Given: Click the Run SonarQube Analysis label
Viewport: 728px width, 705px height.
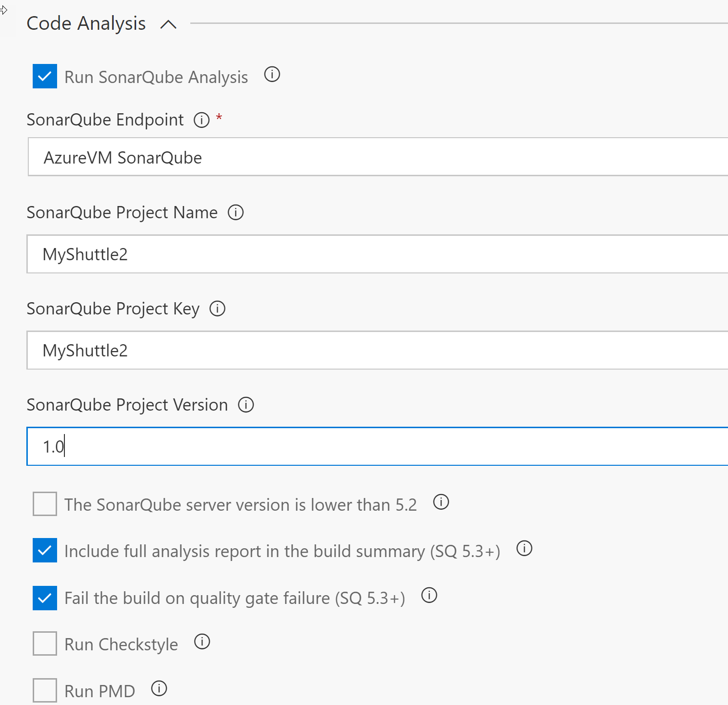Looking at the screenshot, I should point(156,77).
